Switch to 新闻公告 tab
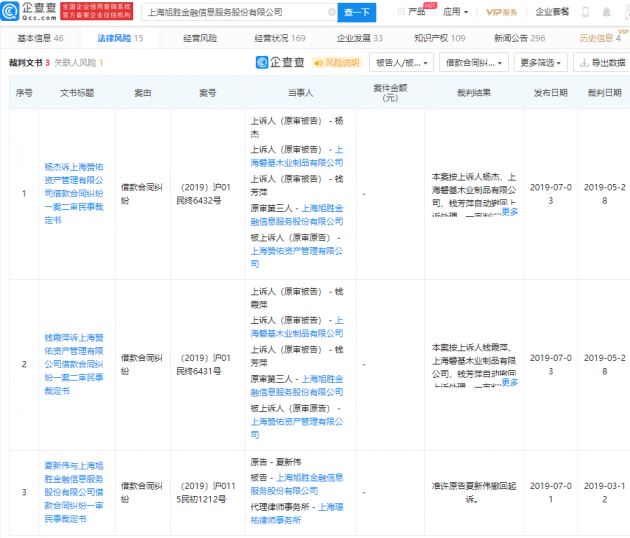This screenshot has width=630, height=538. 520,38
